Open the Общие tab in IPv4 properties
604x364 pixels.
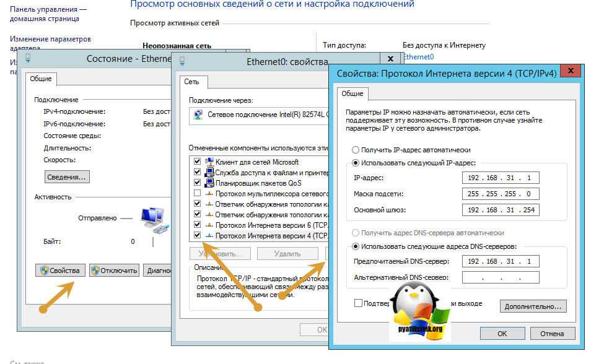click(352, 93)
